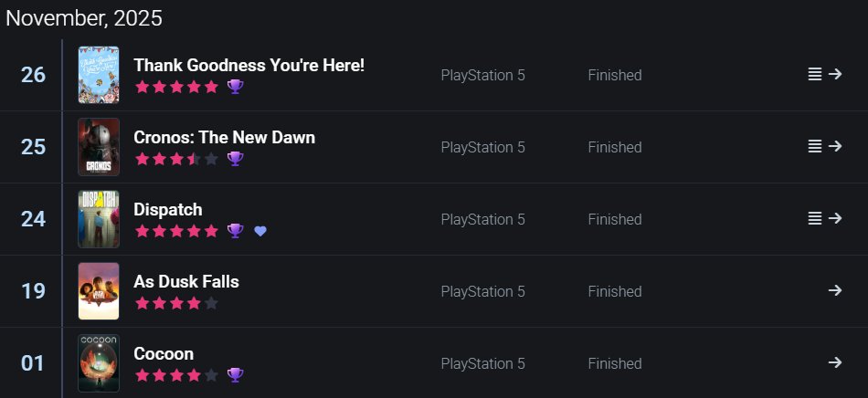Image resolution: width=868 pixels, height=398 pixels.
Task: Open the review lines icon for Dispatch
Action: tap(814, 218)
